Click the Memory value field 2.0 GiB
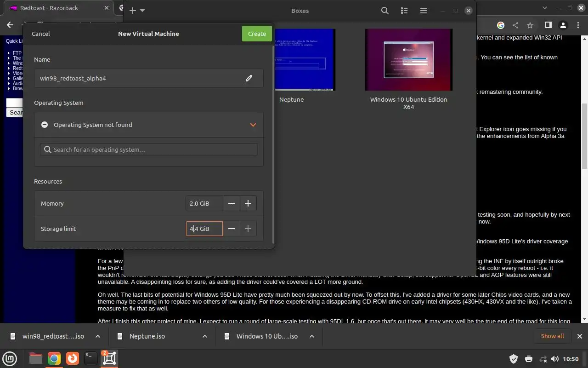 pyautogui.click(x=204, y=203)
